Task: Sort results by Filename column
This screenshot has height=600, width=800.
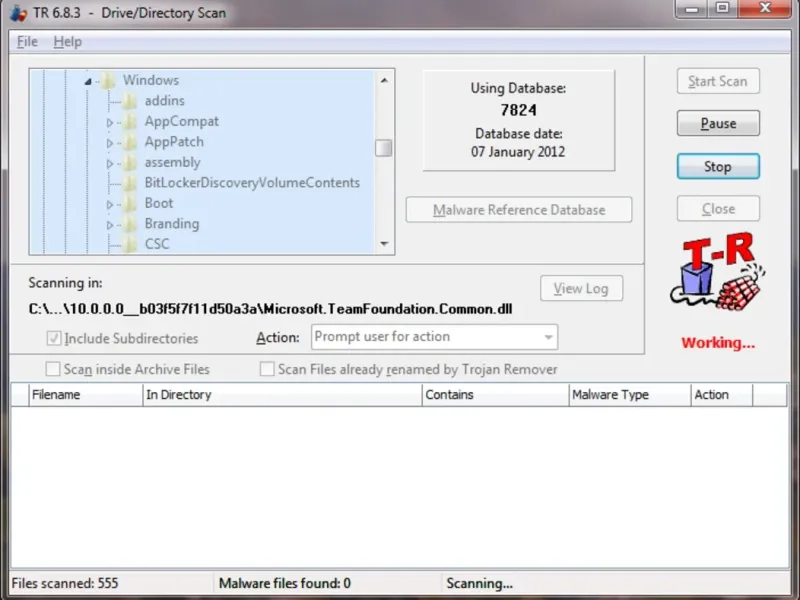Action: point(86,395)
